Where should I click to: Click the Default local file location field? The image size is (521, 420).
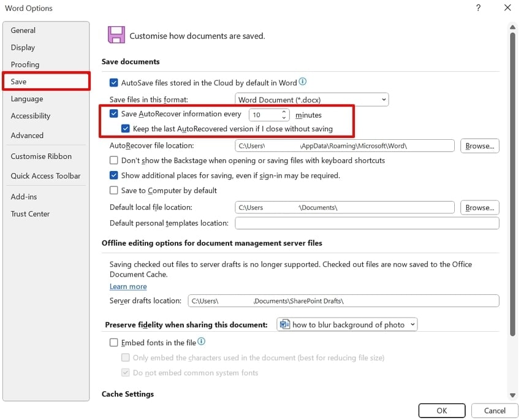344,207
